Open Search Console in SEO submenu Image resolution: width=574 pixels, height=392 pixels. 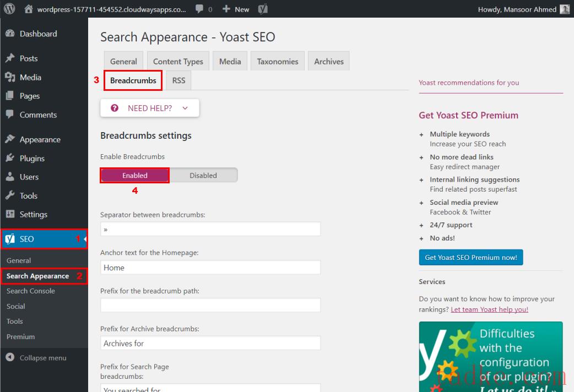pyautogui.click(x=31, y=291)
